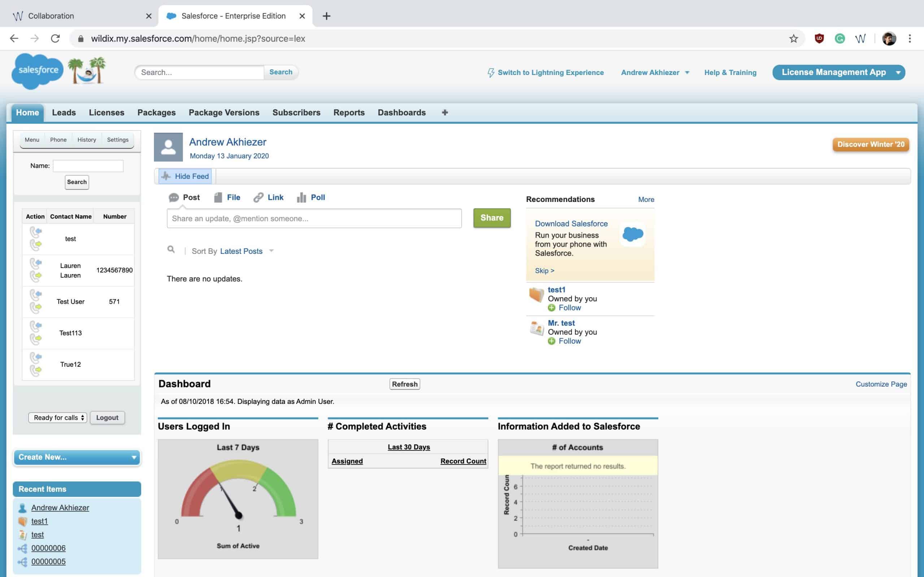The width and height of the screenshot is (924, 577).
Task: Click incoming call icon for Lauren Lauren
Action: coord(36,263)
